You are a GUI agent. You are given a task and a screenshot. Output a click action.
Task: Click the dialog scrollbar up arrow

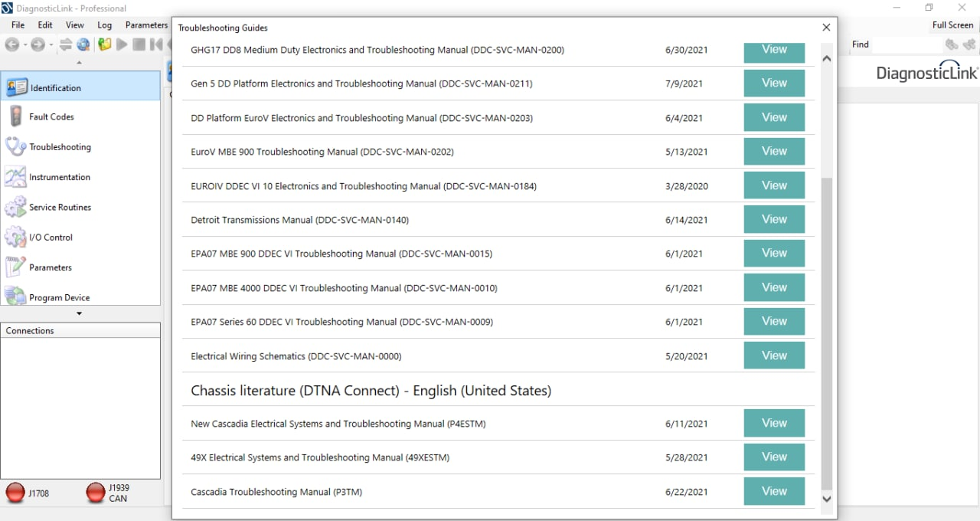[x=826, y=58]
